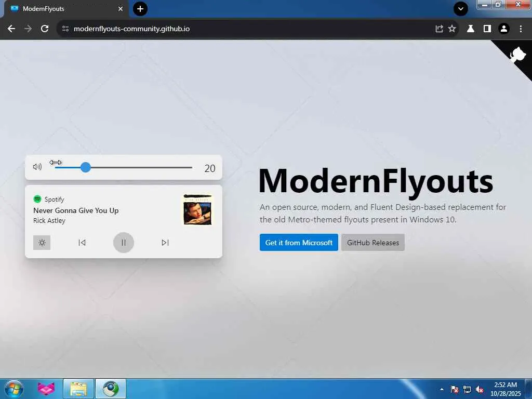Reload the ModernFlyouts page
The width and height of the screenshot is (532, 399).
point(45,29)
